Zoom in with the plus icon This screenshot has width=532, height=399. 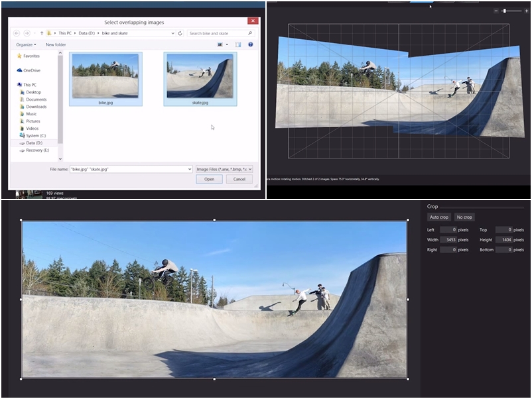(527, 11)
